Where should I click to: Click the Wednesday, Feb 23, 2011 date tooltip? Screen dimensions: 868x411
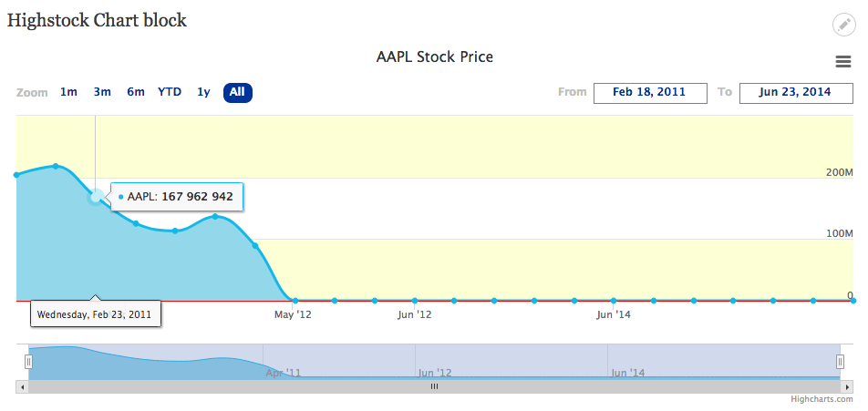(x=95, y=313)
